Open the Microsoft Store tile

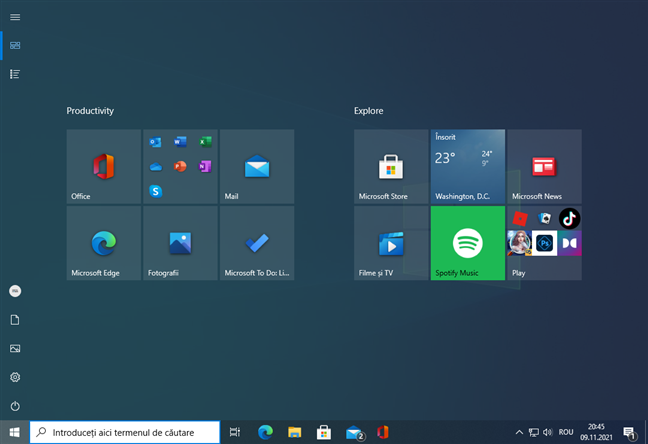391,166
